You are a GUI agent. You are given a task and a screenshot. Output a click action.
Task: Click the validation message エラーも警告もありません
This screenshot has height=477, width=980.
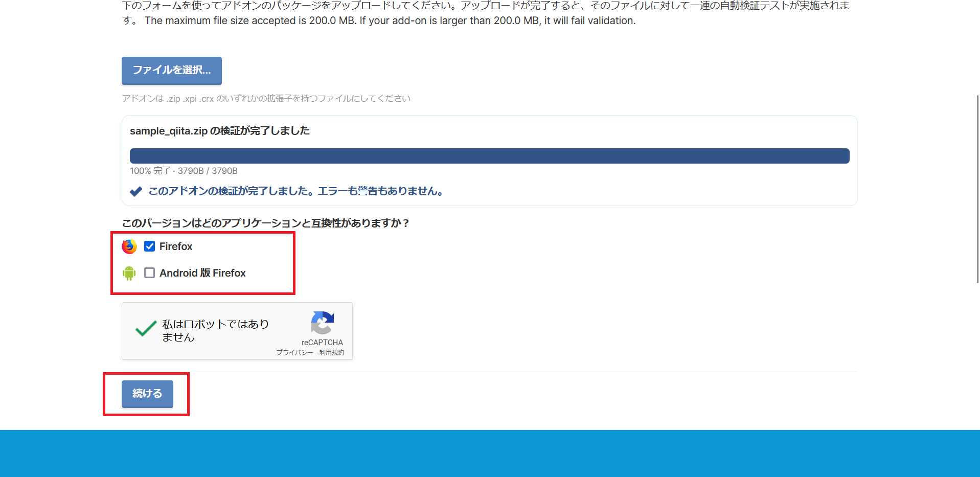[380, 191]
